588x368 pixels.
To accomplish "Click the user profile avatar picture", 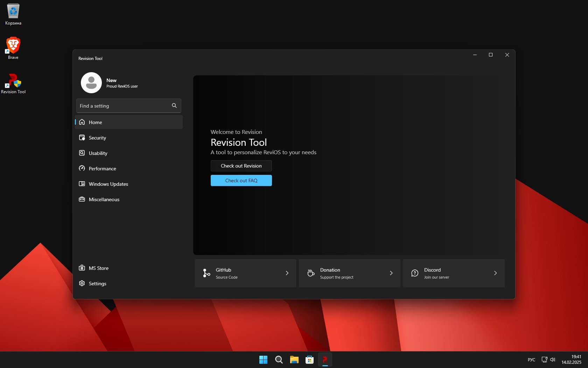I will [x=91, y=83].
